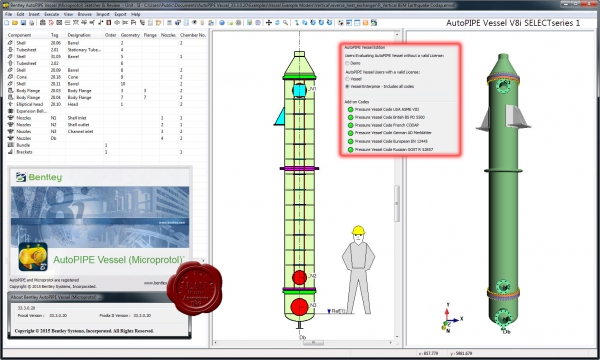
Task: Open the Import menu
Action: click(103, 14)
